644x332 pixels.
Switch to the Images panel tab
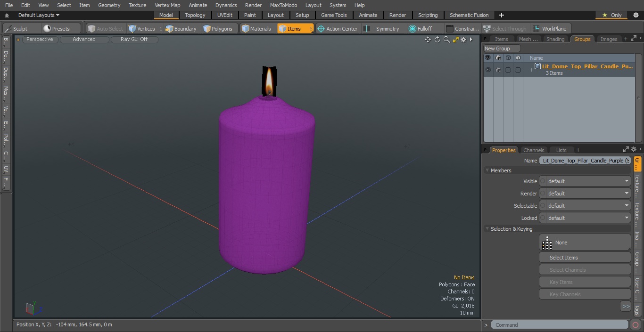coord(609,39)
